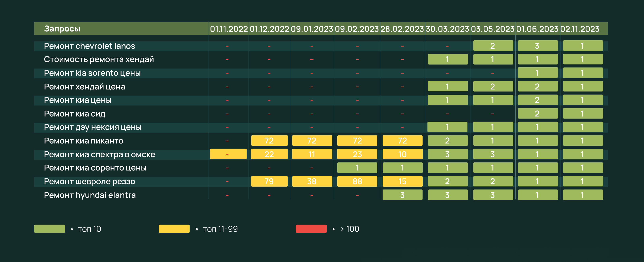Select the 03.05.2023 date column header
Screen dimensions: 644x262
[492, 29]
